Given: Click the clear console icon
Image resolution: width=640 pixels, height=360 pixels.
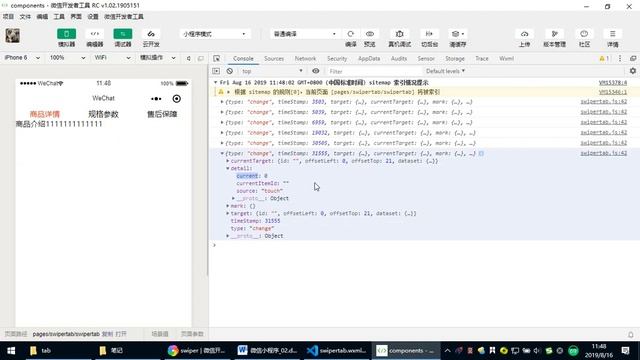Looking at the screenshot, I should (x=230, y=71).
